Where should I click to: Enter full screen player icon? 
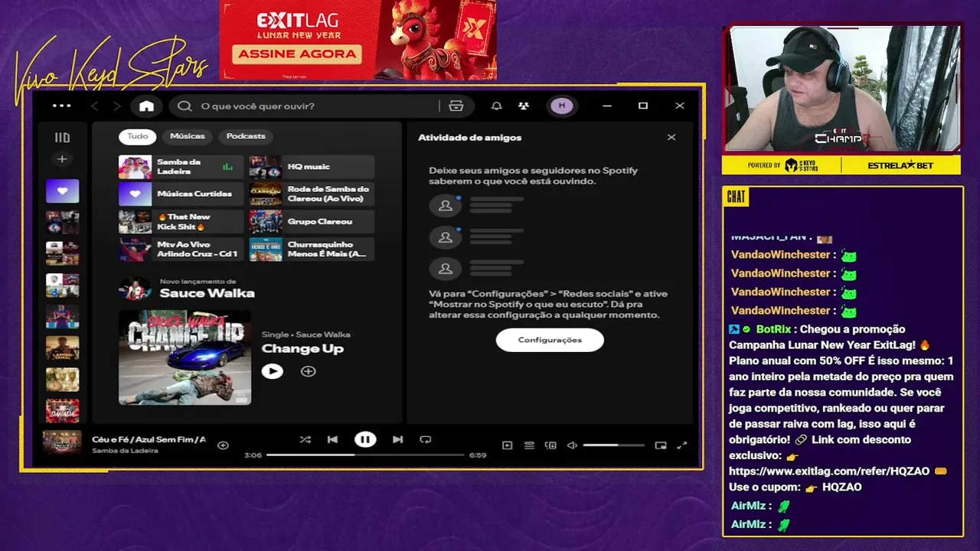point(682,445)
